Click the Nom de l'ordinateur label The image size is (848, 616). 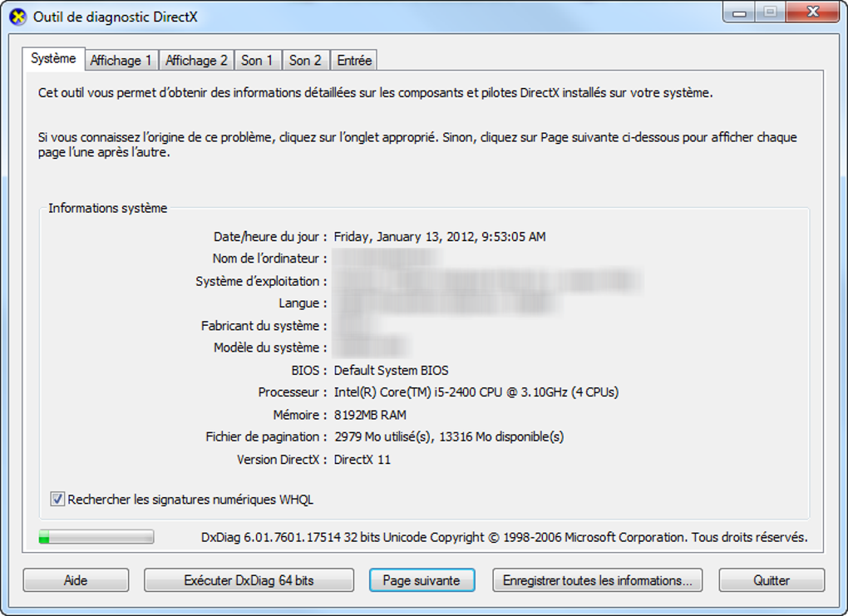[269, 259]
